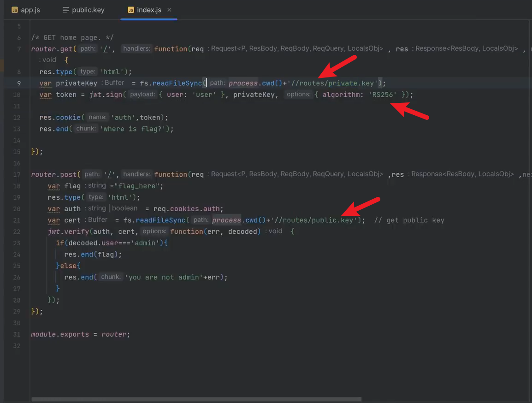Close the index.js tab
Viewport: 532px width, 403px height.
[x=169, y=10]
